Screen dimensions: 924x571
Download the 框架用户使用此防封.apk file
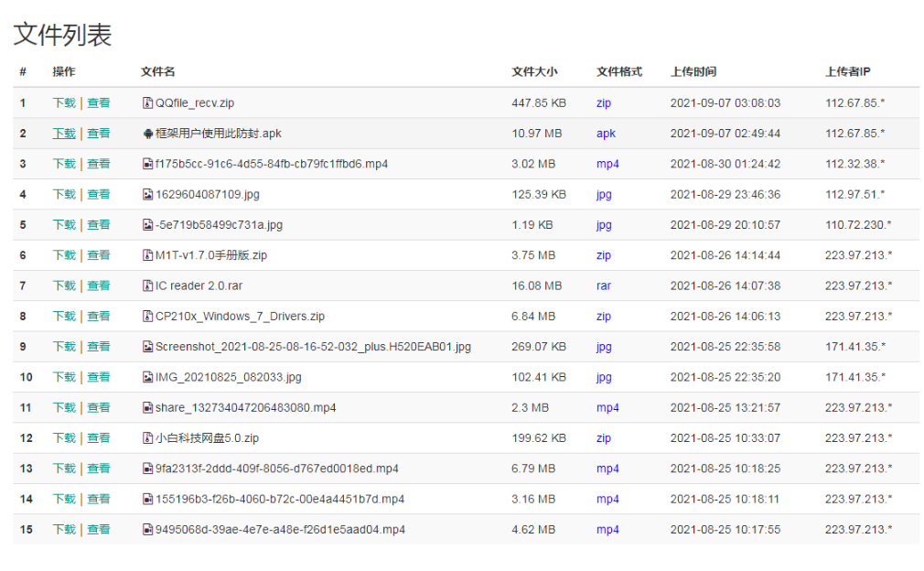click(64, 134)
